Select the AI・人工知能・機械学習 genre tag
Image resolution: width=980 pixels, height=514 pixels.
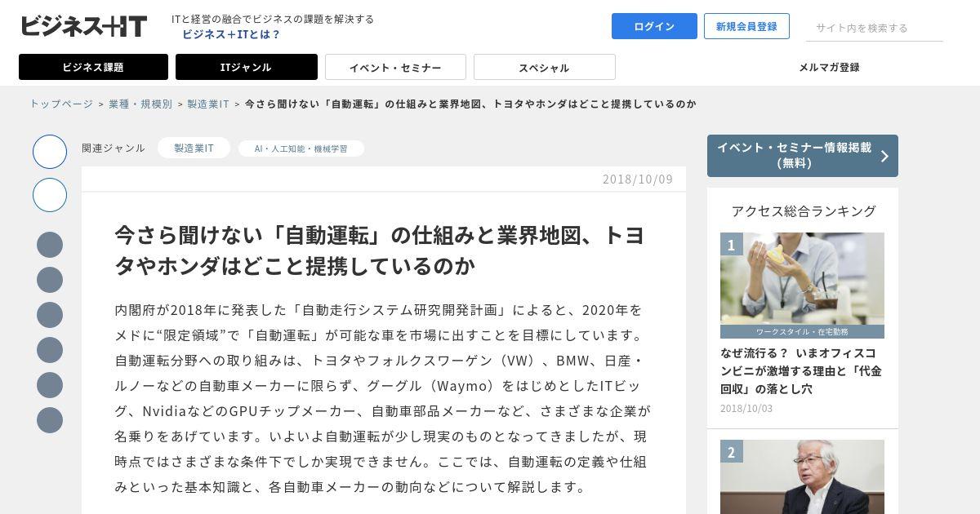point(301,148)
